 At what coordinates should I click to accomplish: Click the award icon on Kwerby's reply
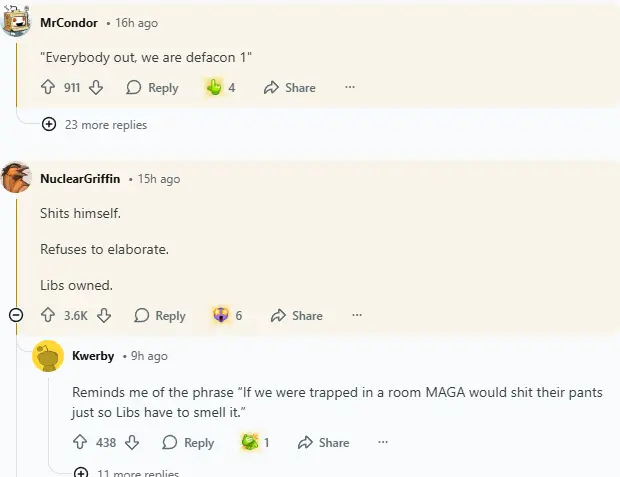click(249, 443)
